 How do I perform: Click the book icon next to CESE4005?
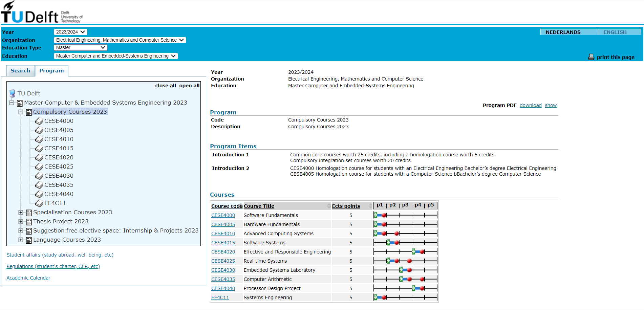pyautogui.click(x=39, y=130)
